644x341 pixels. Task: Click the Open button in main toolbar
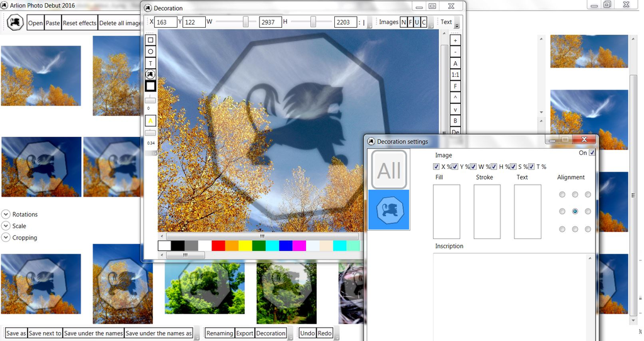[x=35, y=23]
